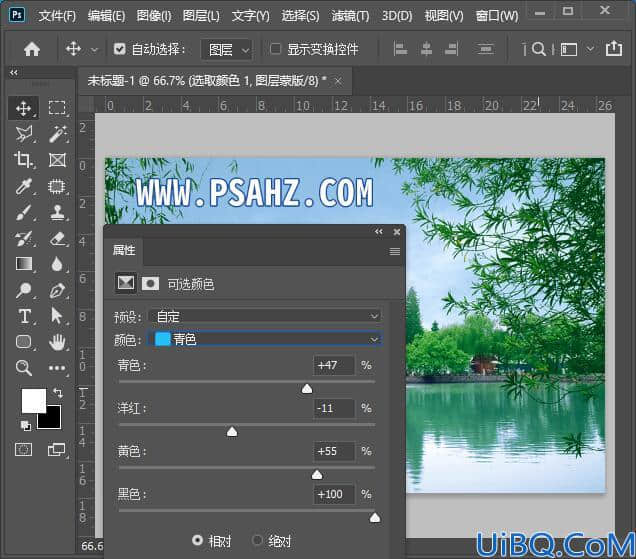
Task: Open the 预设 自定 dropdown
Action: click(264, 316)
